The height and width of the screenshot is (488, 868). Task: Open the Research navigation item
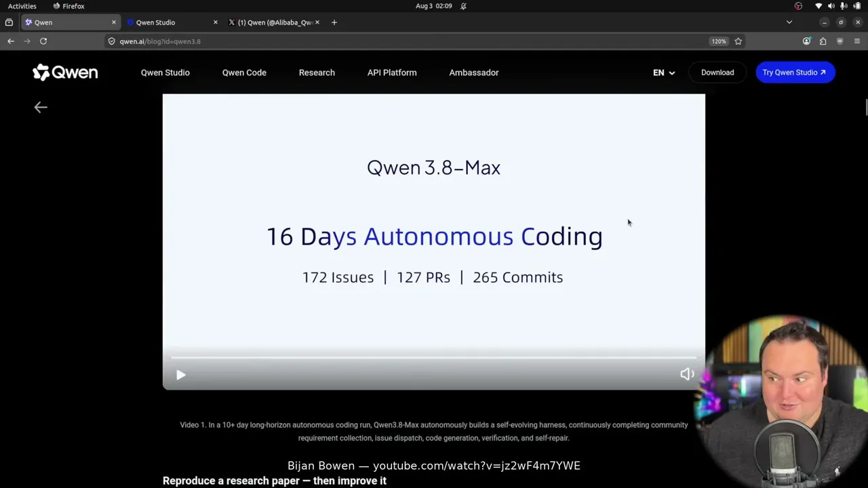(317, 73)
